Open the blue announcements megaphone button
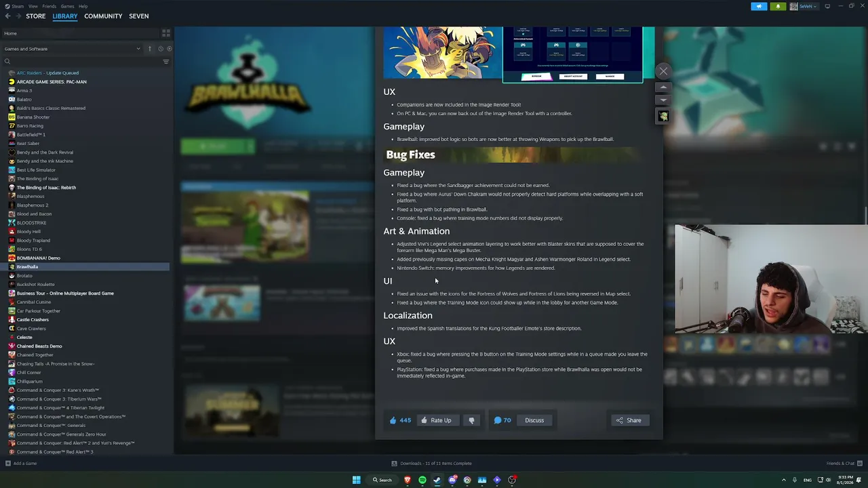This screenshot has width=868, height=488. [x=759, y=6]
